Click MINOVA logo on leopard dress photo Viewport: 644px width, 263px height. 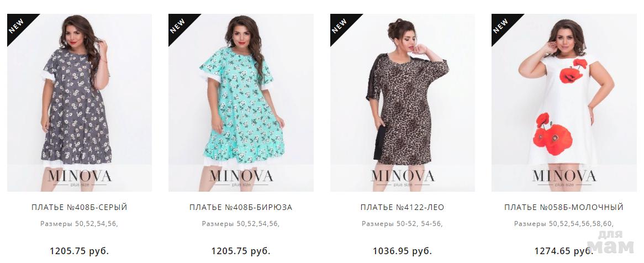coord(403,178)
